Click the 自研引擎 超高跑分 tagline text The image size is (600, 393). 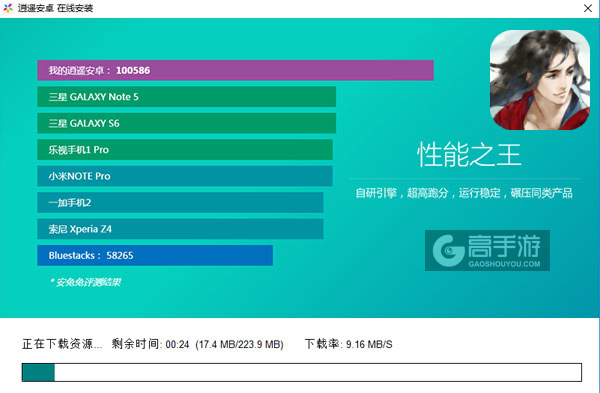(x=464, y=193)
